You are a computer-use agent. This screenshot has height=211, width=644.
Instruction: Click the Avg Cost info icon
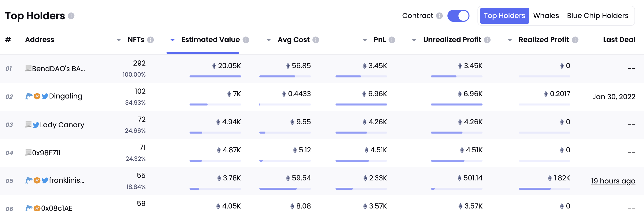pos(316,40)
